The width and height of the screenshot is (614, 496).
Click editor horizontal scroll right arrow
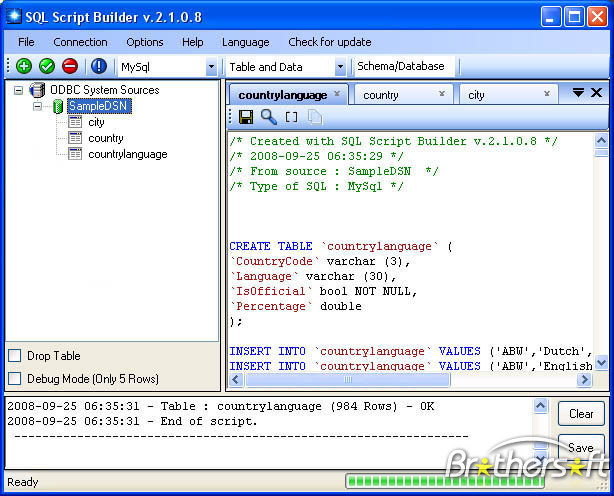[x=584, y=379]
